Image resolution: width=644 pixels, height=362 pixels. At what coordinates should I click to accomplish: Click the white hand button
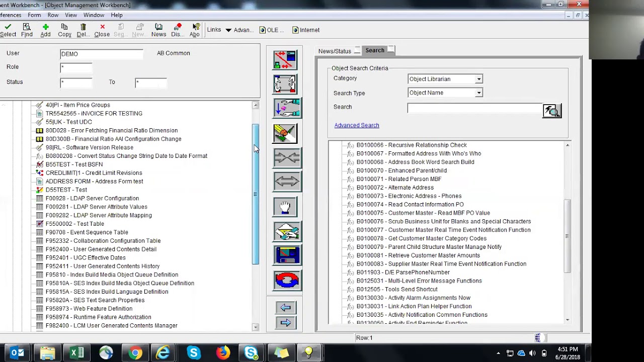point(285,207)
